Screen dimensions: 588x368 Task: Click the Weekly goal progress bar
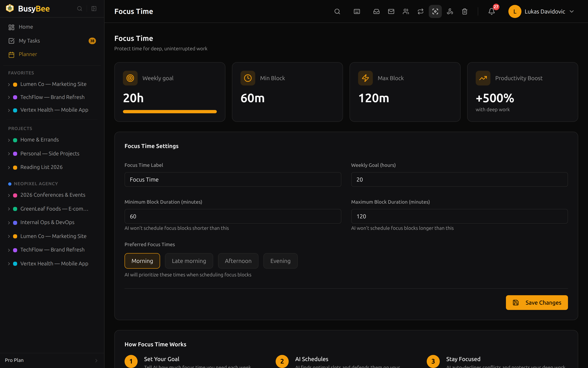170,112
